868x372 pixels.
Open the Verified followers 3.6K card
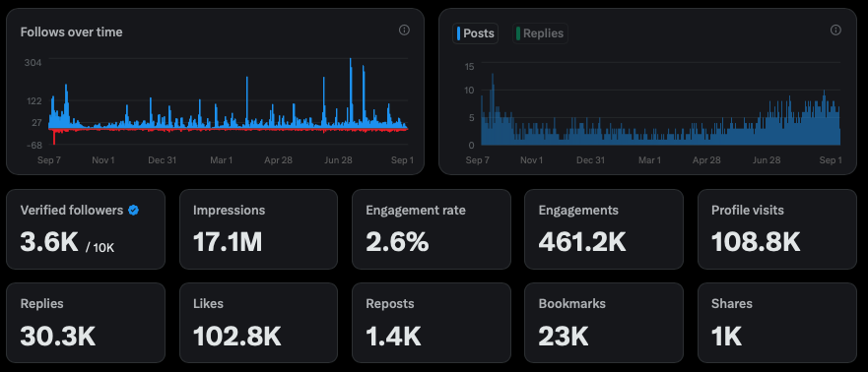(x=86, y=229)
